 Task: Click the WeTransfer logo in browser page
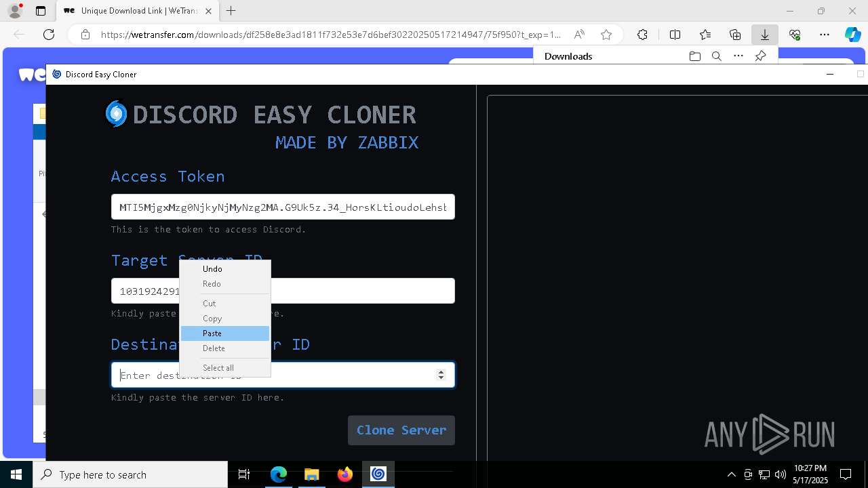point(31,74)
